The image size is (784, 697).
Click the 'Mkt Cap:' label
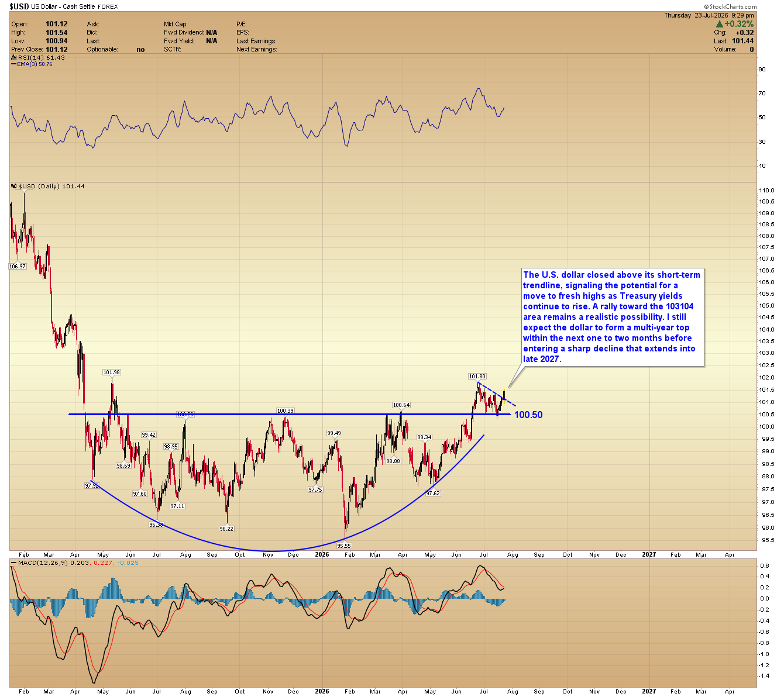coord(176,24)
